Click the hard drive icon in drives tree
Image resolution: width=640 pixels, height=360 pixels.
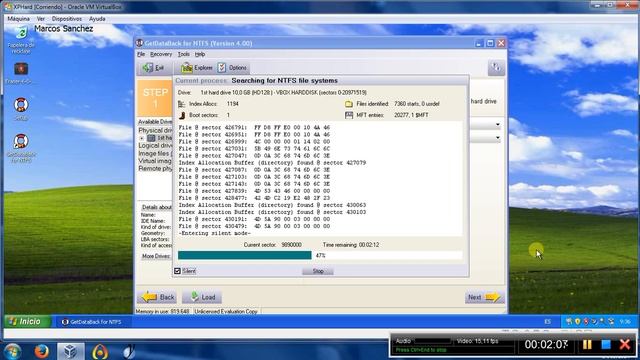click(x=151, y=138)
